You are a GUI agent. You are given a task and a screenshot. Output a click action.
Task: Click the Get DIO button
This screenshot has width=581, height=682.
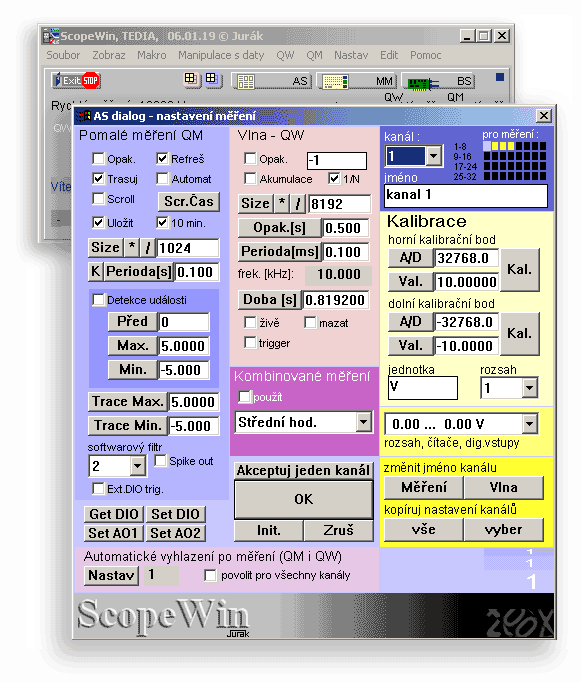(x=114, y=514)
